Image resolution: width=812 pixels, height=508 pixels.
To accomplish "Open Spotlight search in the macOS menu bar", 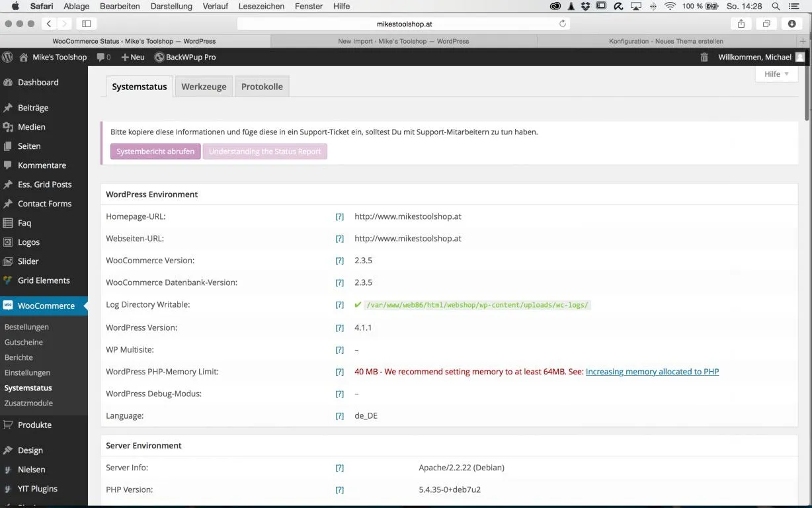I will pyautogui.click(x=776, y=6).
